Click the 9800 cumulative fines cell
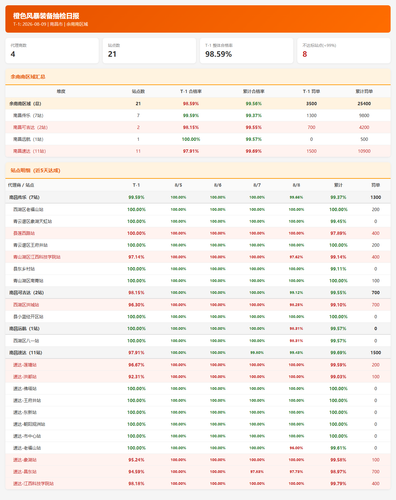The height and width of the screenshot is (500, 396). (364, 115)
